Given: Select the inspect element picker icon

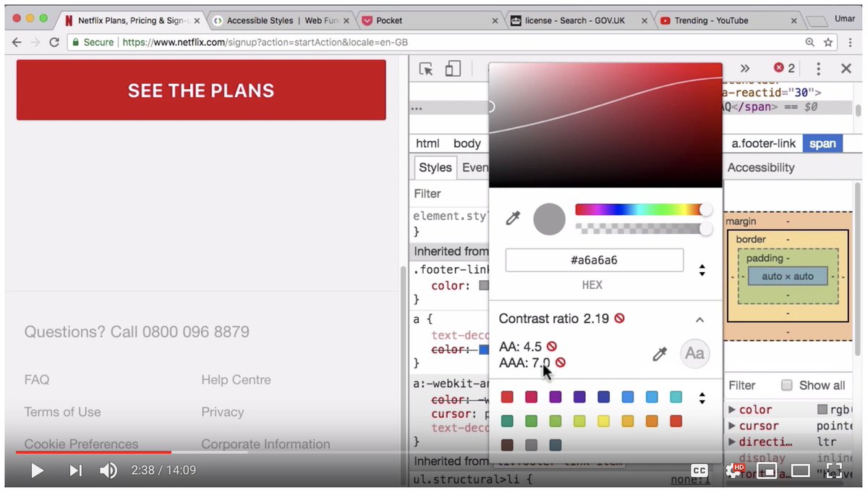Looking at the screenshot, I should click(426, 69).
